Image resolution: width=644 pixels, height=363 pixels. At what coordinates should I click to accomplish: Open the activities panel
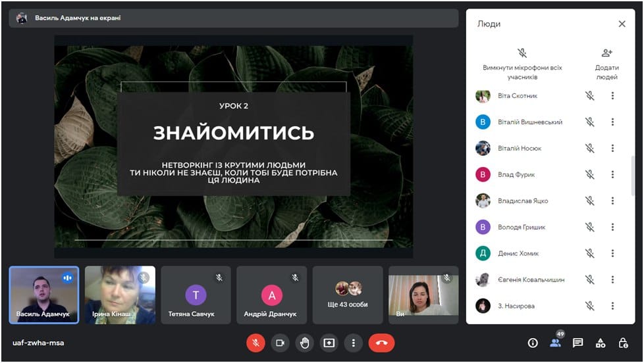pyautogui.click(x=601, y=343)
